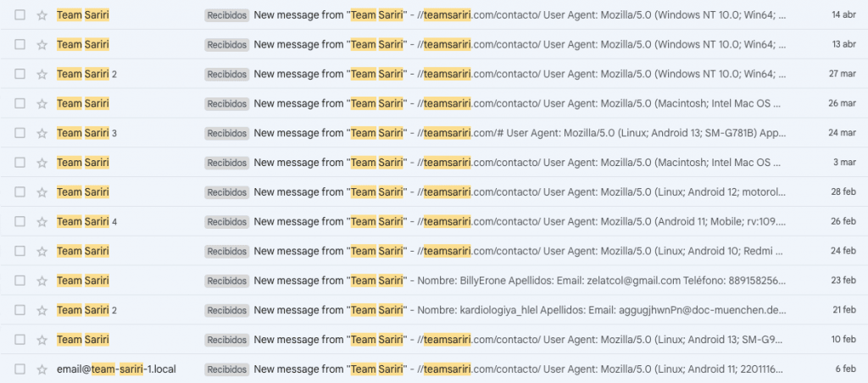Click the Recibidos tag on the 6 feb email

[x=226, y=369]
